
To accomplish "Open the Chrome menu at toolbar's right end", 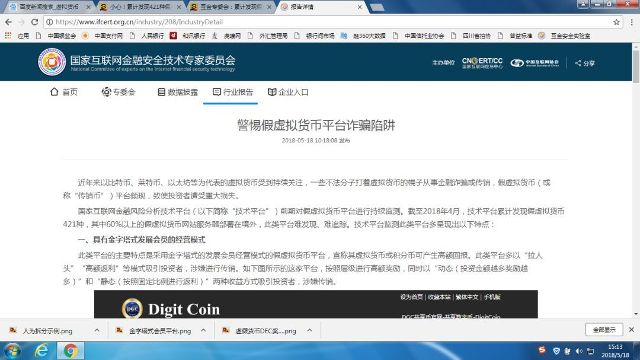I will click(x=633, y=22).
